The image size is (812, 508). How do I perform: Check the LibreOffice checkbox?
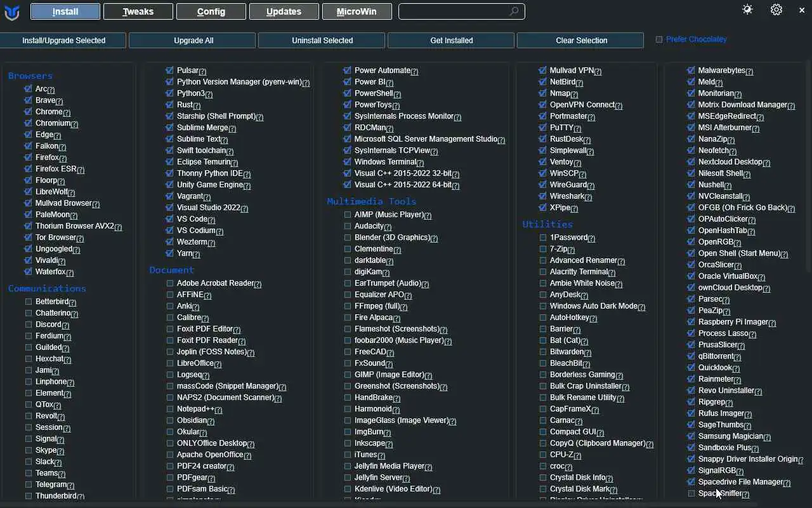point(170,363)
